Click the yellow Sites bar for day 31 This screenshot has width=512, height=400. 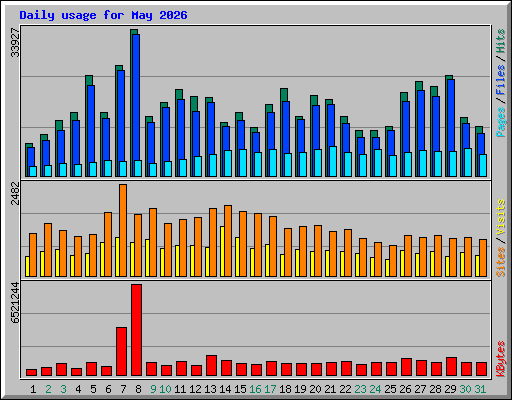477,266
